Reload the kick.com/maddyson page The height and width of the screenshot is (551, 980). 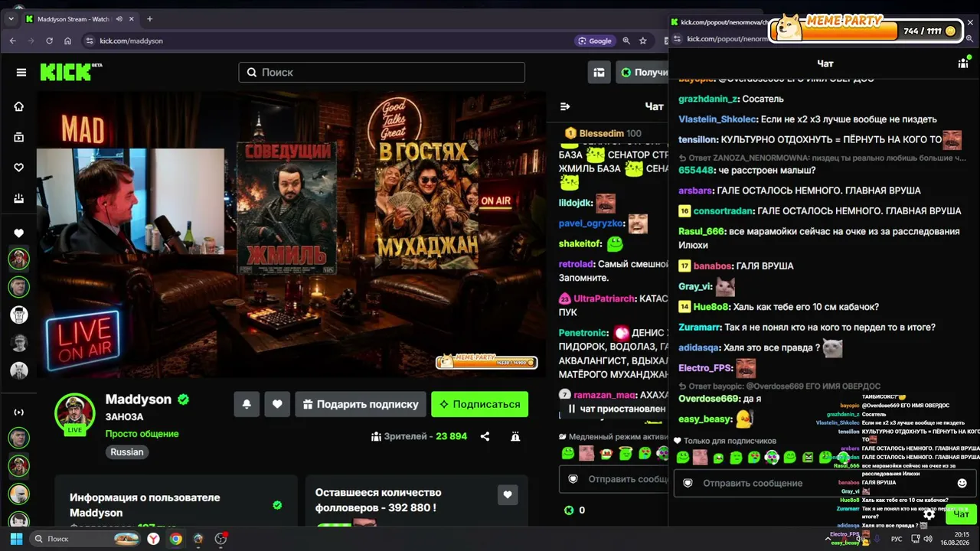click(49, 41)
